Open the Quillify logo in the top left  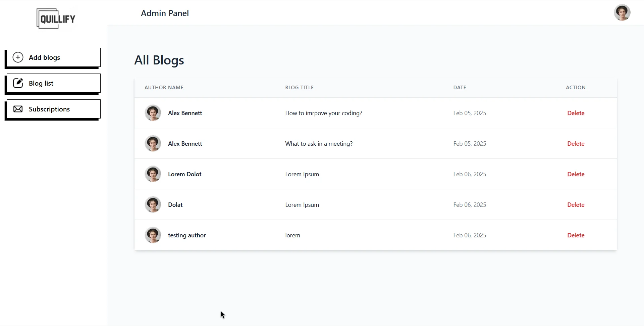click(x=56, y=18)
